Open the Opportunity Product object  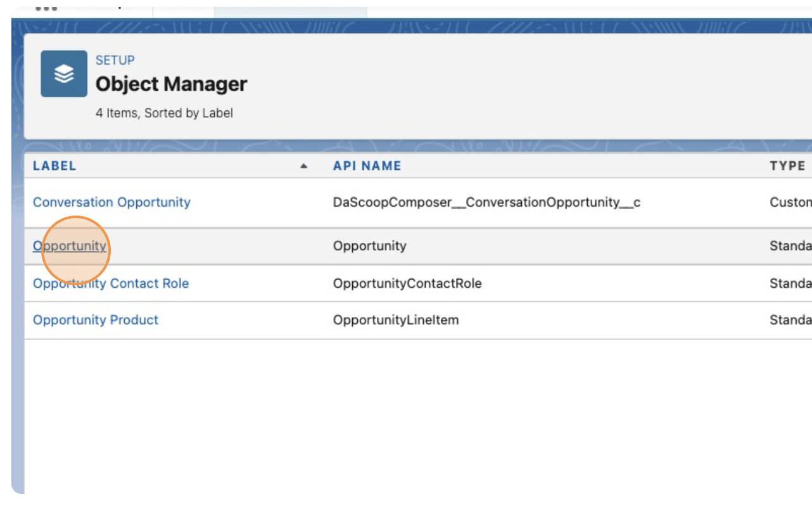click(x=96, y=320)
